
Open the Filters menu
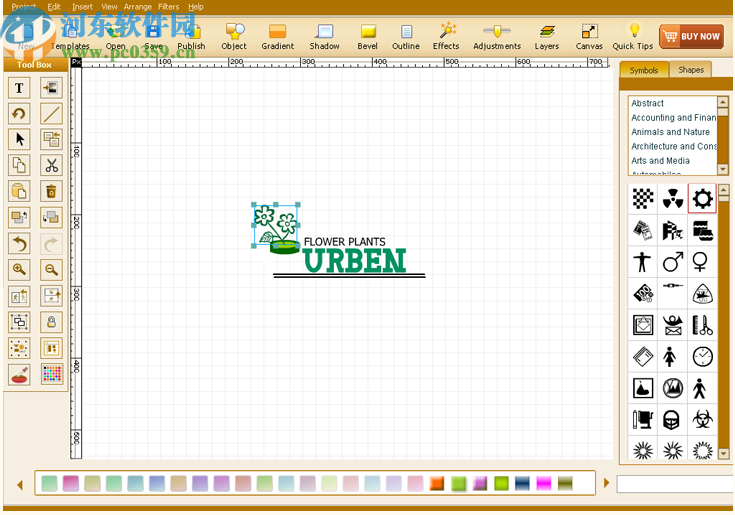[168, 7]
